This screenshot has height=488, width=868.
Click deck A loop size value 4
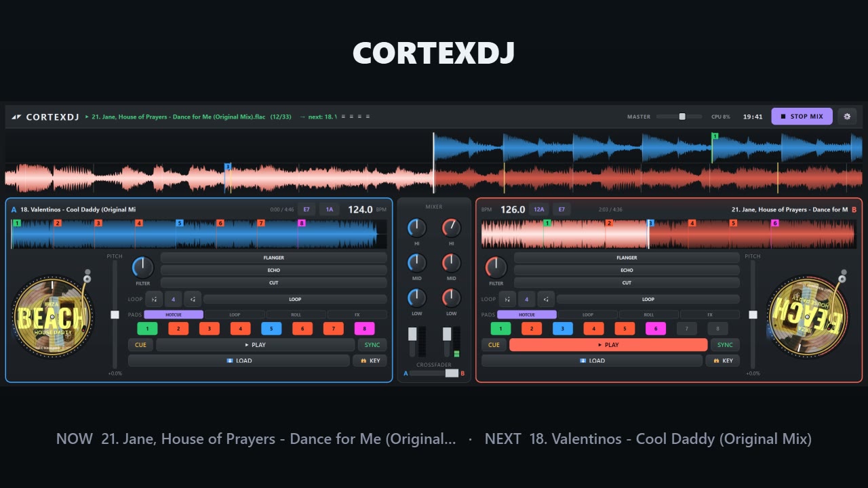[173, 299]
